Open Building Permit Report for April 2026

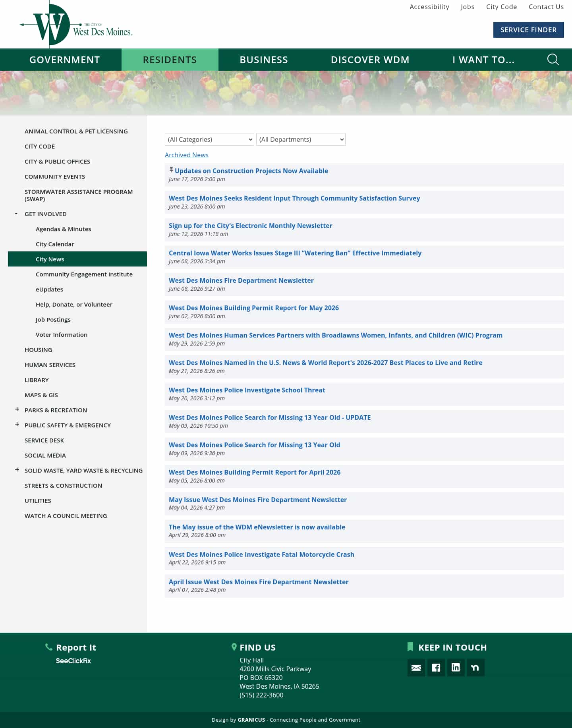pos(255,472)
